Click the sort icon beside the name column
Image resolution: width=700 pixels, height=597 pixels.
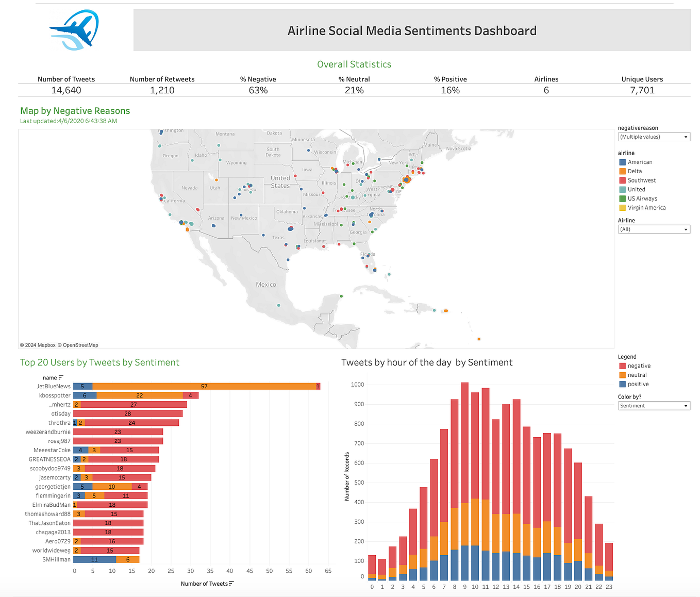(x=60, y=377)
